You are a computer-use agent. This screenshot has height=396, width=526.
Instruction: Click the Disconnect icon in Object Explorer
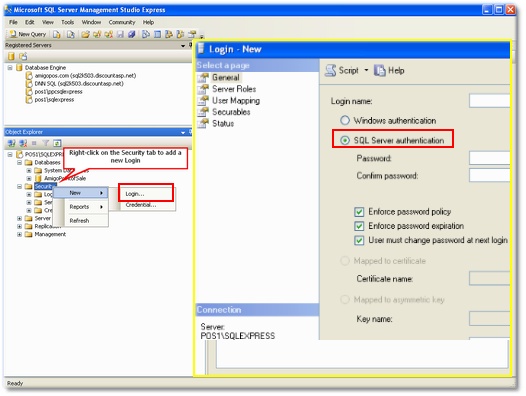[x=23, y=143]
